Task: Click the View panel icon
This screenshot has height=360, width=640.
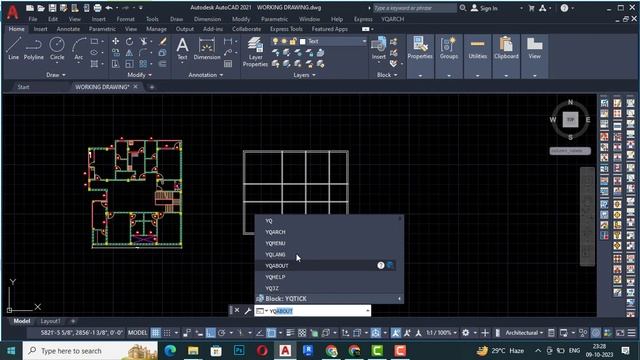Action: point(534,49)
